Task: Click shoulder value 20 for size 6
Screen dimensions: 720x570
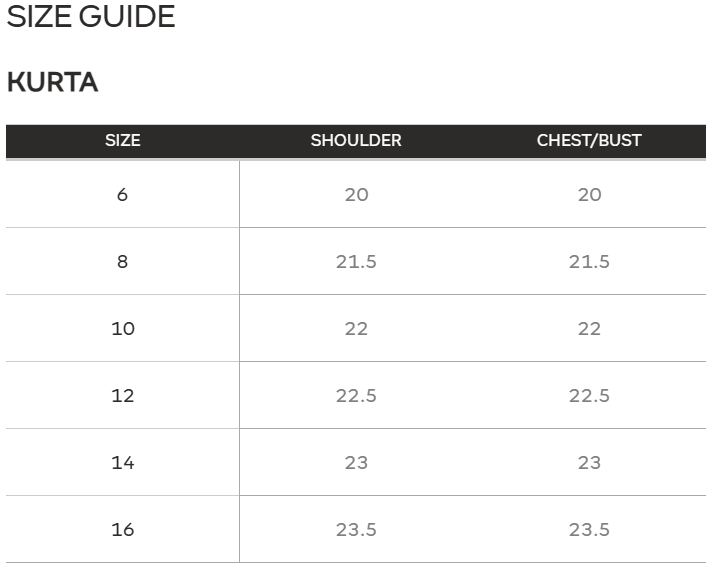Action: click(x=356, y=195)
